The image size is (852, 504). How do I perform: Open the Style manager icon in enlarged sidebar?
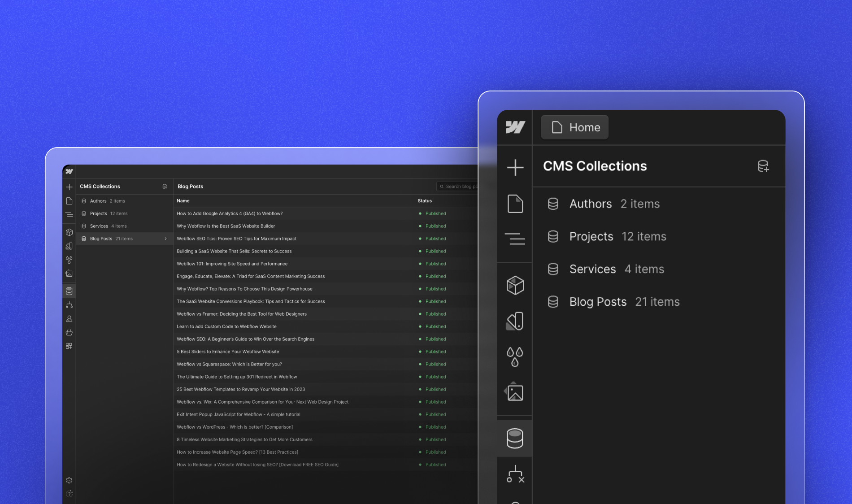coord(515,321)
